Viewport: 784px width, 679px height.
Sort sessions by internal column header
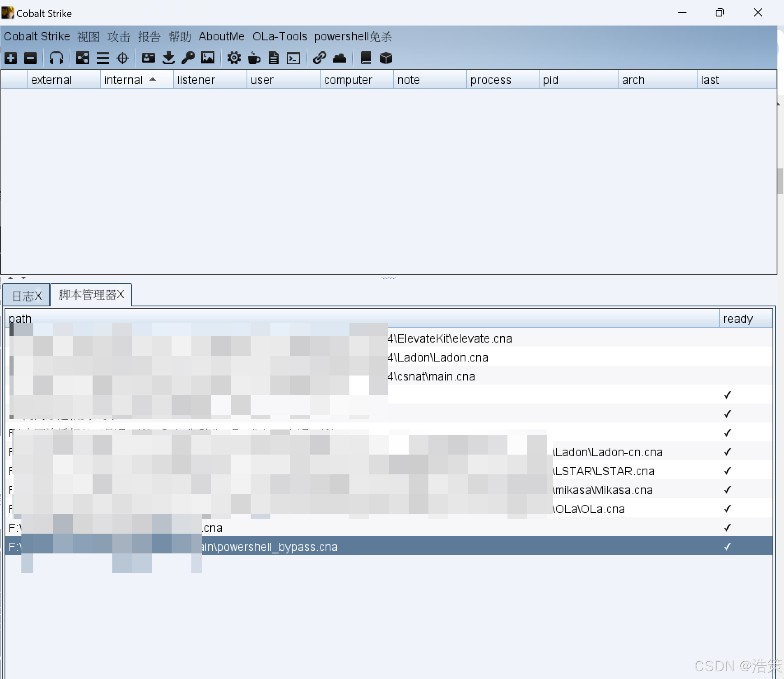tap(137, 80)
